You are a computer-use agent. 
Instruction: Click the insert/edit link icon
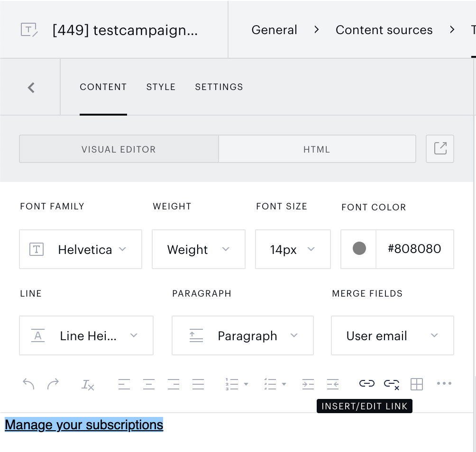[x=366, y=383]
